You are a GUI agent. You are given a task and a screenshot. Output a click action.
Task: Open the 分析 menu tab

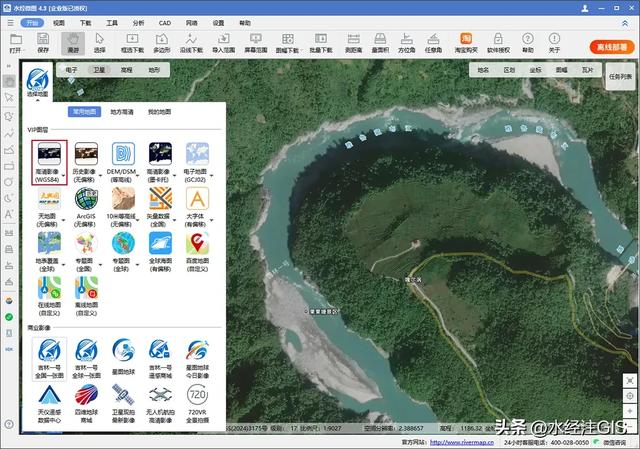pyautogui.click(x=138, y=23)
